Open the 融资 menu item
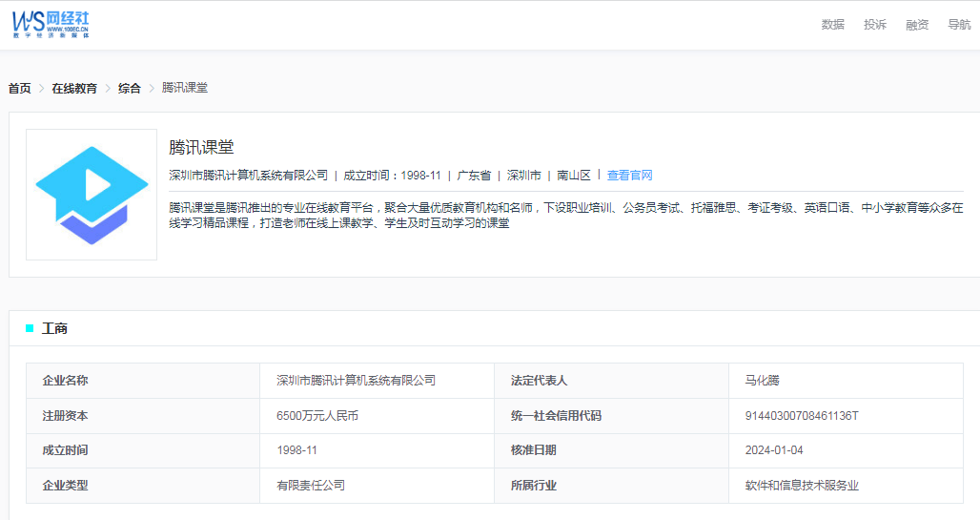The image size is (980, 520). [917, 25]
